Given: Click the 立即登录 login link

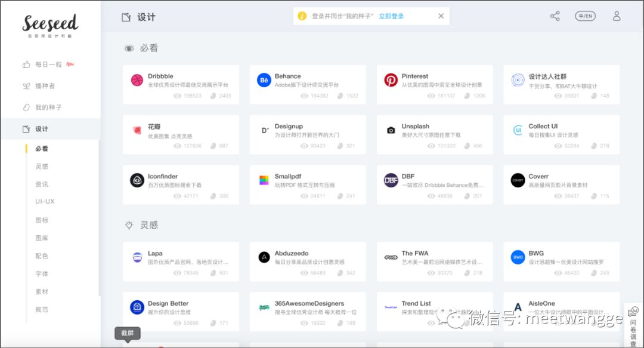Looking at the screenshot, I should pyautogui.click(x=391, y=16).
